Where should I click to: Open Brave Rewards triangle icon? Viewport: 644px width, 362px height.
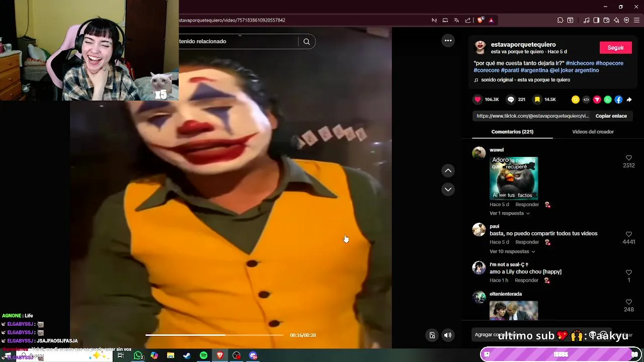point(491,20)
